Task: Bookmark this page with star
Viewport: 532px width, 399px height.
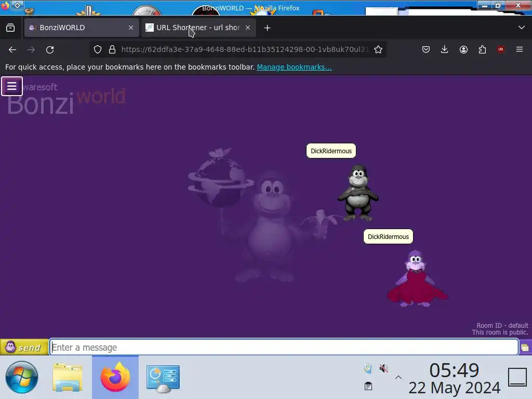Action: pos(378,49)
